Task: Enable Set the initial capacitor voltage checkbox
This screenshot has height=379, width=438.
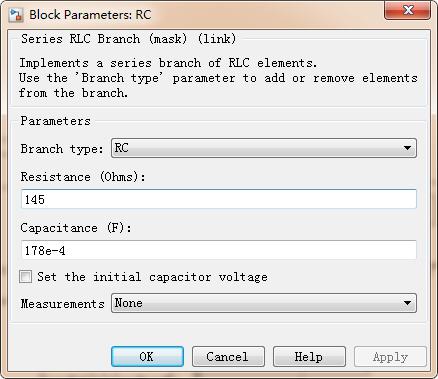Action: click(x=26, y=277)
